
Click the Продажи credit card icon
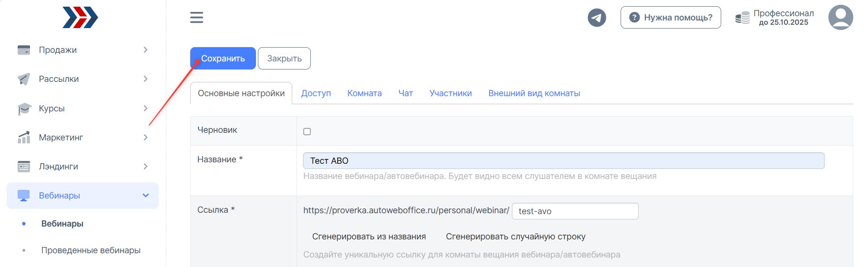24,50
